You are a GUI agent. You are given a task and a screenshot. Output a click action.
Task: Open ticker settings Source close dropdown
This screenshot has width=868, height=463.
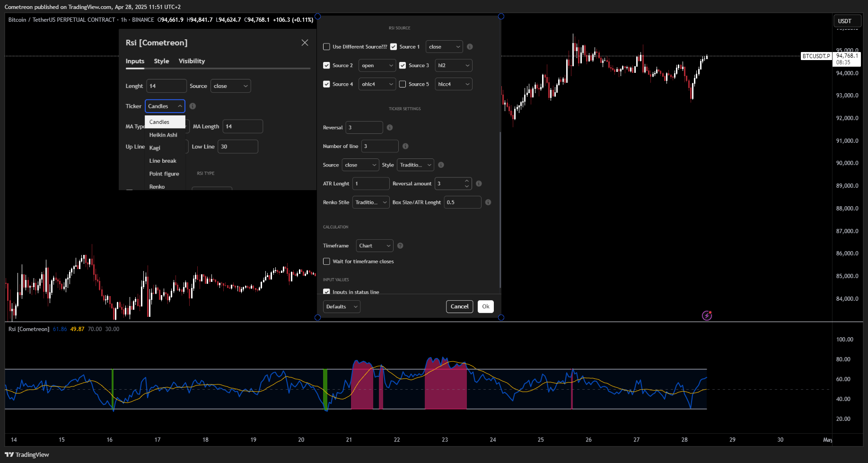[360, 165]
